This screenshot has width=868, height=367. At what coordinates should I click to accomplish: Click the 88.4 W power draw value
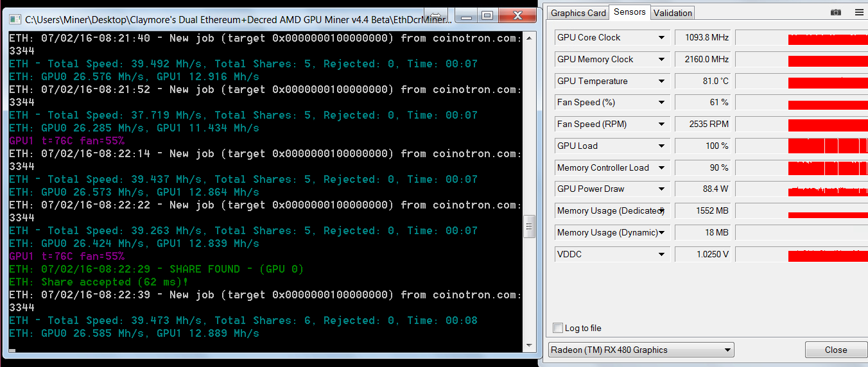click(x=703, y=189)
